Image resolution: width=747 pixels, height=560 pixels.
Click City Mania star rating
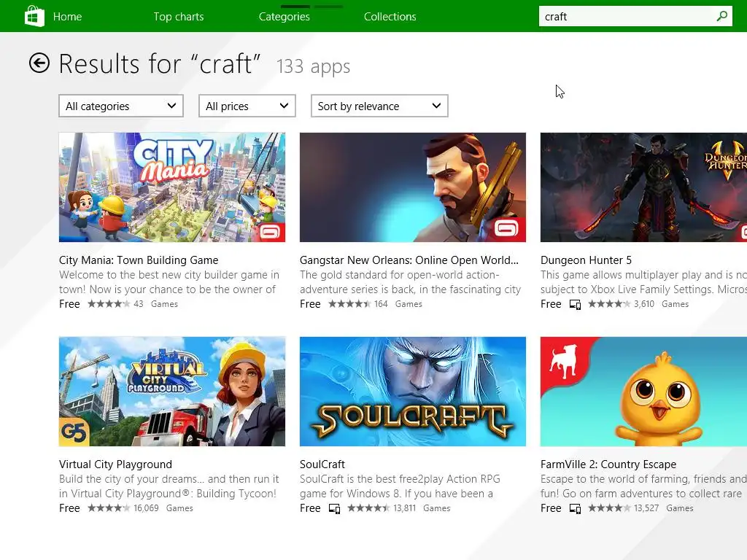pos(109,304)
